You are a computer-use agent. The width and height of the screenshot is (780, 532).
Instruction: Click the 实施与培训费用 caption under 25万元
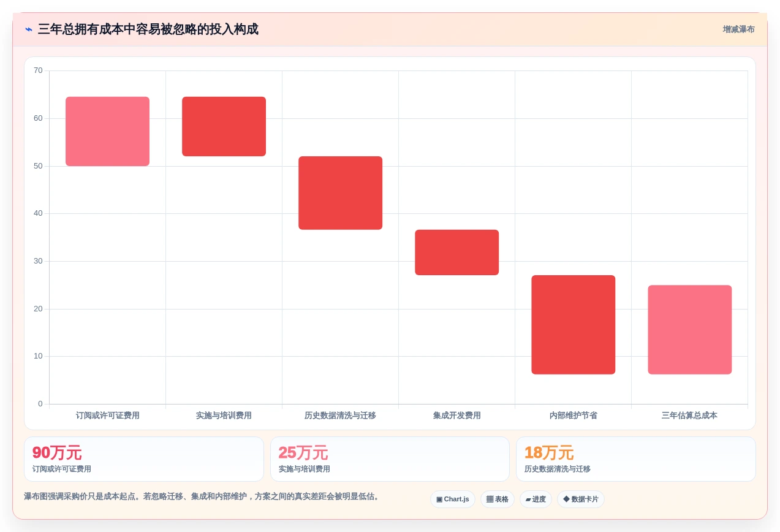305,469
